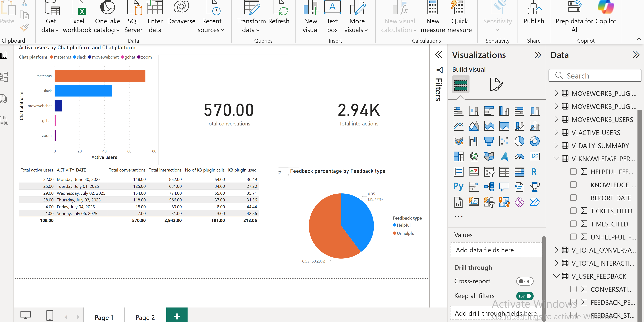The height and width of the screenshot is (322, 644).
Task: Click the Add data fields here well
Action: [x=496, y=250]
